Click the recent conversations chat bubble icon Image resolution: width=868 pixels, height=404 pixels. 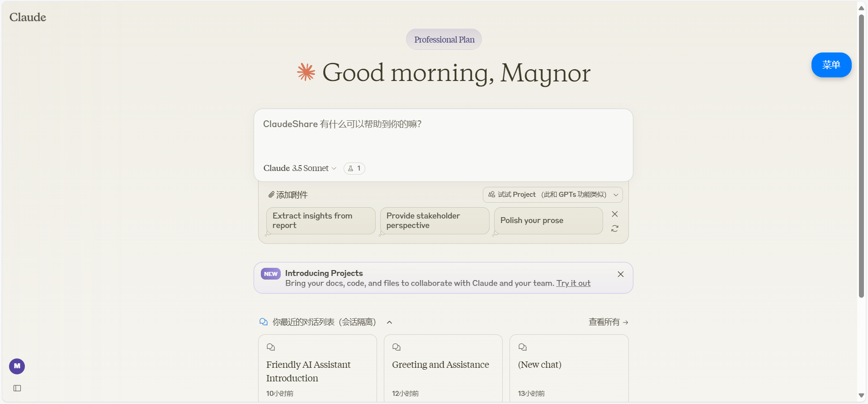tap(264, 322)
